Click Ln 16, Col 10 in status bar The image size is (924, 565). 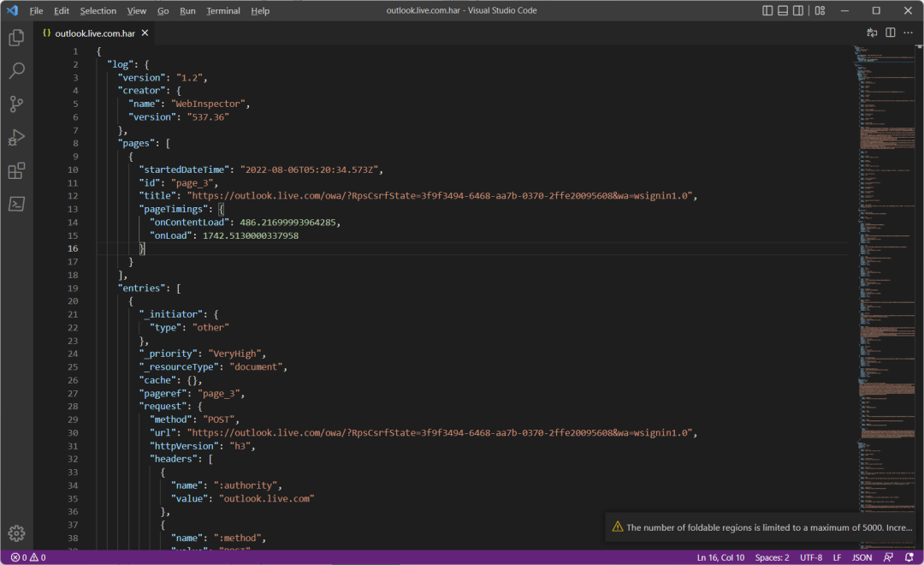click(720, 557)
